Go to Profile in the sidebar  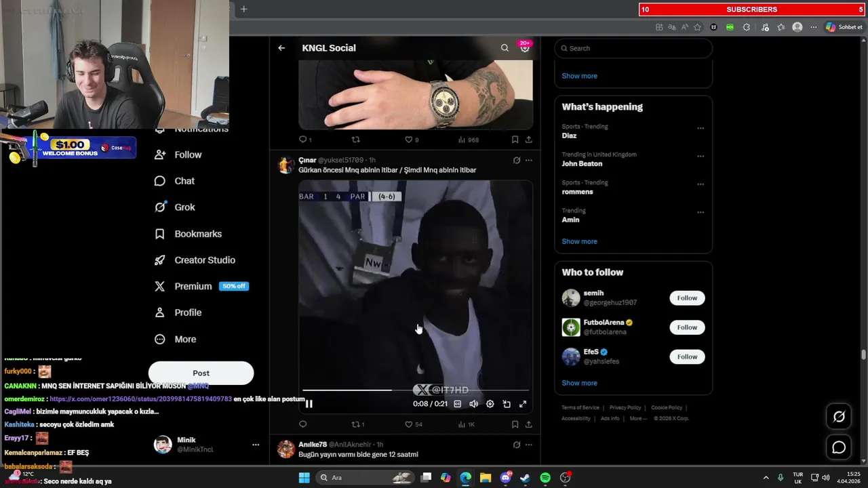pyautogui.click(x=178, y=312)
